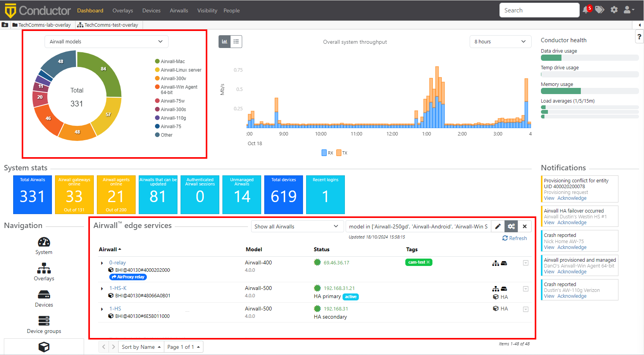Click the add overlay tab icon
The image size is (644, 355).
click(5, 25)
